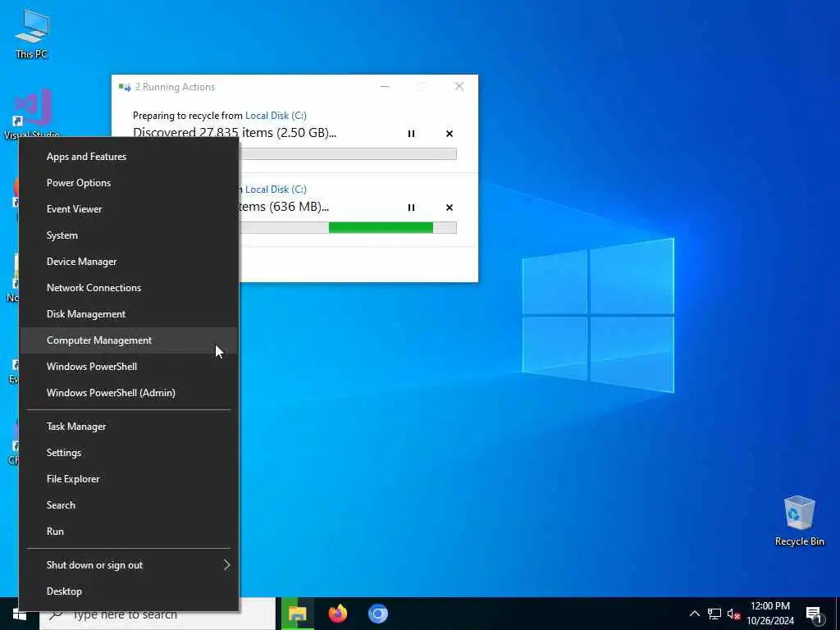Screen dimensions: 840x630
Task: Show hidden tray icons chevron
Action: (x=694, y=614)
